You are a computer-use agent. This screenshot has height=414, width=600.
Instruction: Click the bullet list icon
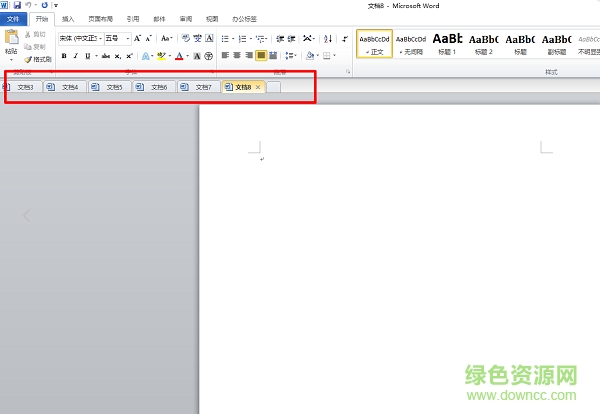pos(225,38)
